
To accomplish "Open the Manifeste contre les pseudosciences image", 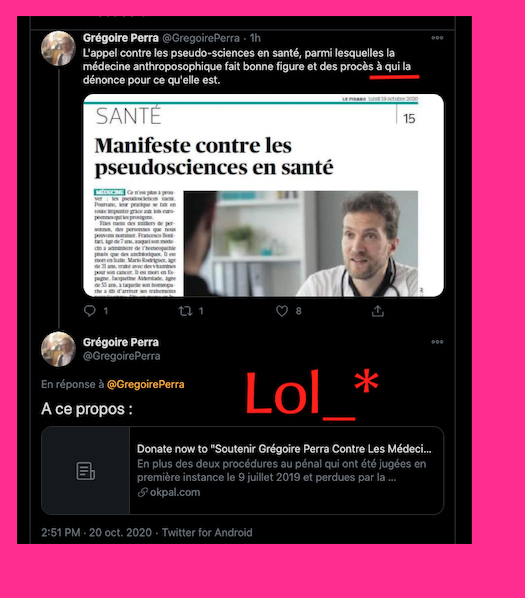I will point(263,195).
